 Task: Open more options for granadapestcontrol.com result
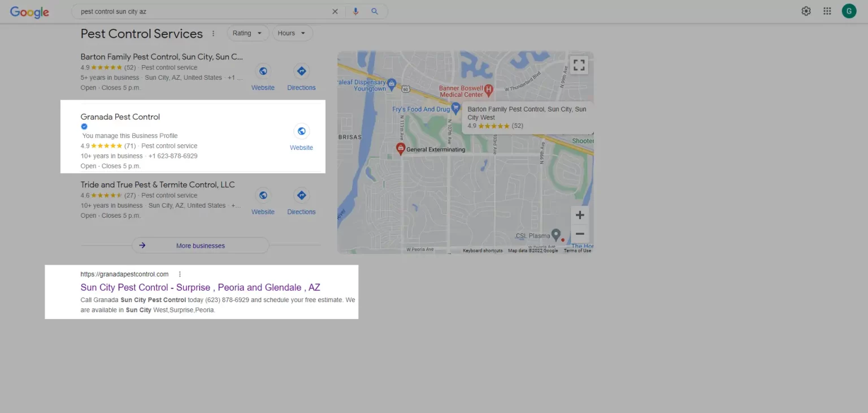[x=180, y=274]
